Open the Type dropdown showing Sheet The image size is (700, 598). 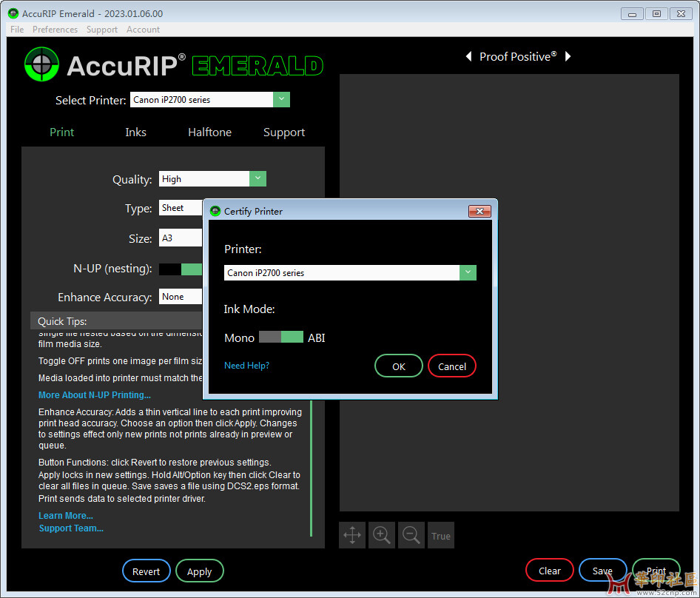(181, 208)
